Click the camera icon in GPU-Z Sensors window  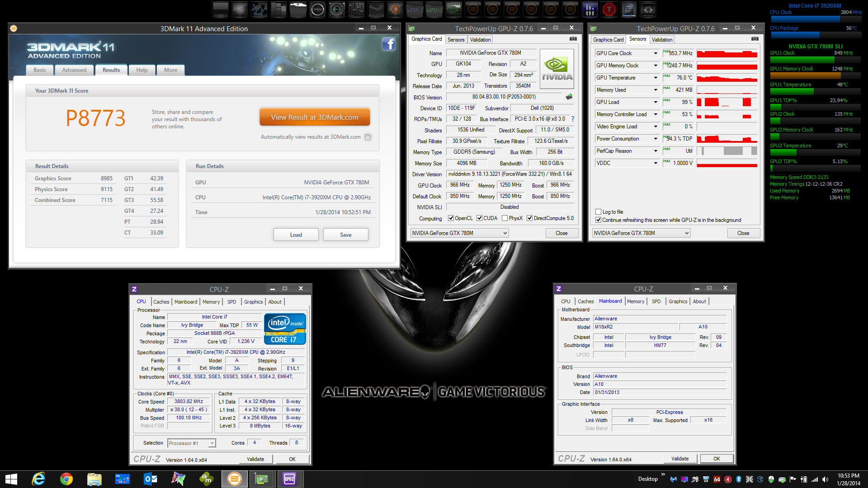tap(755, 39)
